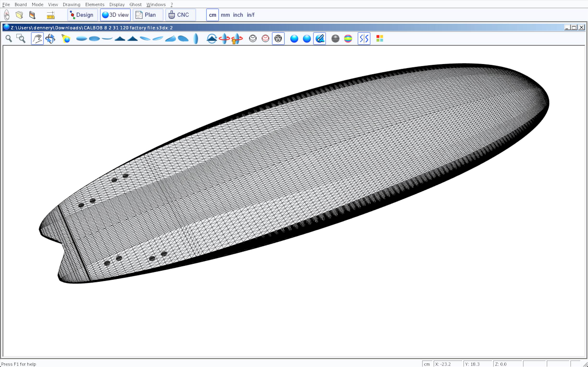Open the folder icon to load a board
Viewport: 588px width, 367px height.
[x=19, y=15]
